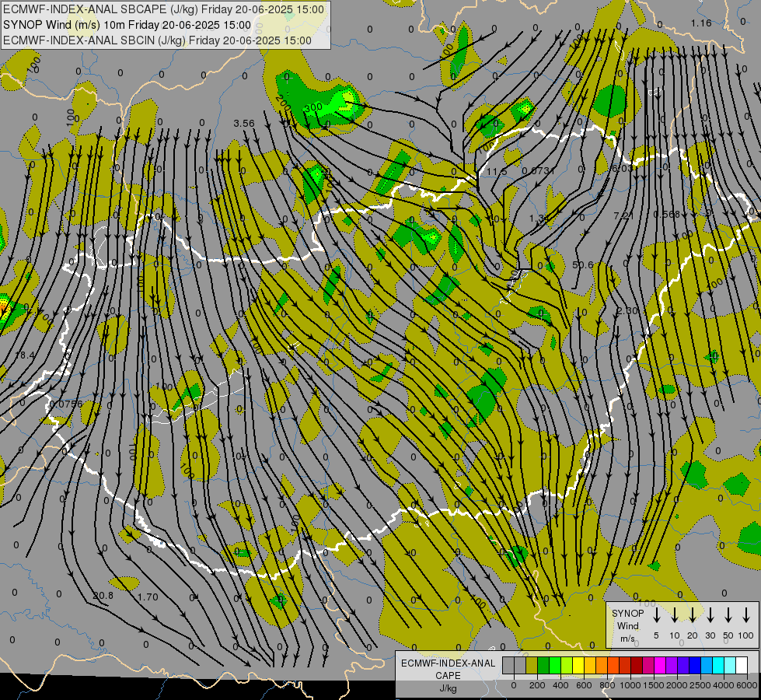Image resolution: width=761 pixels, height=700 pixels.
Task: Click the 6000 tick label in CAPE legend
Action: point(746,685)
